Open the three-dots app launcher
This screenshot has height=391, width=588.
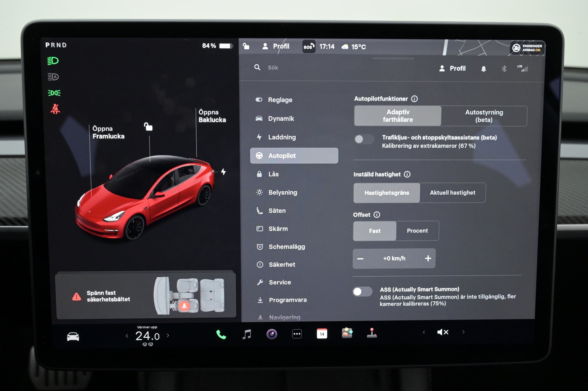click(x=297, y=334)
